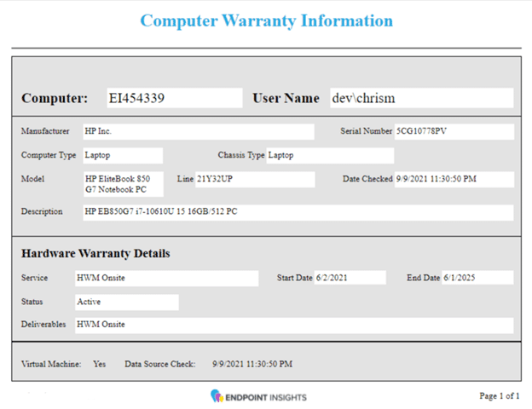The image size is (532, 409).
Task: Click the Page 1 of 1 footer text
Action: [x=499, y=396]
